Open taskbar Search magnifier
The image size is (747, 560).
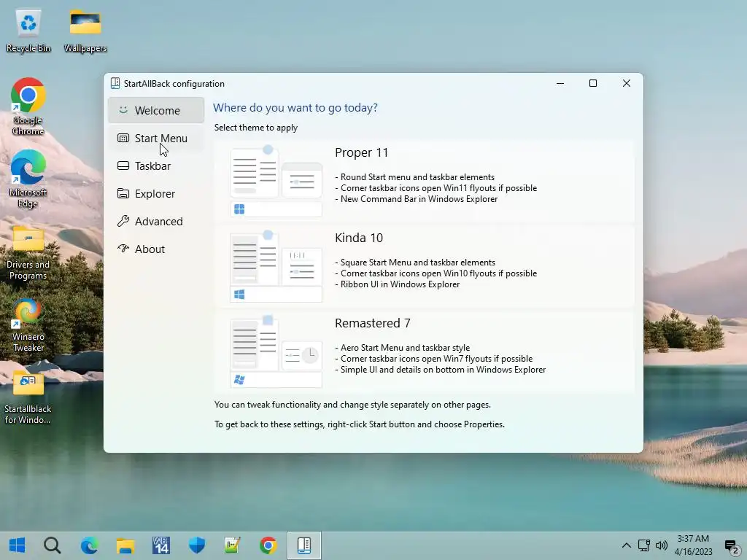coord(53,545)
